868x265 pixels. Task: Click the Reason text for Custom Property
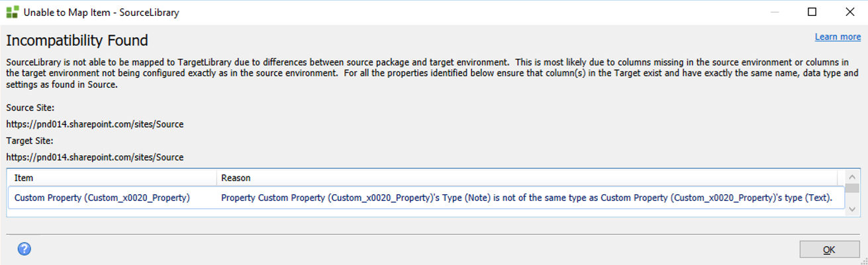coord(526,198)
